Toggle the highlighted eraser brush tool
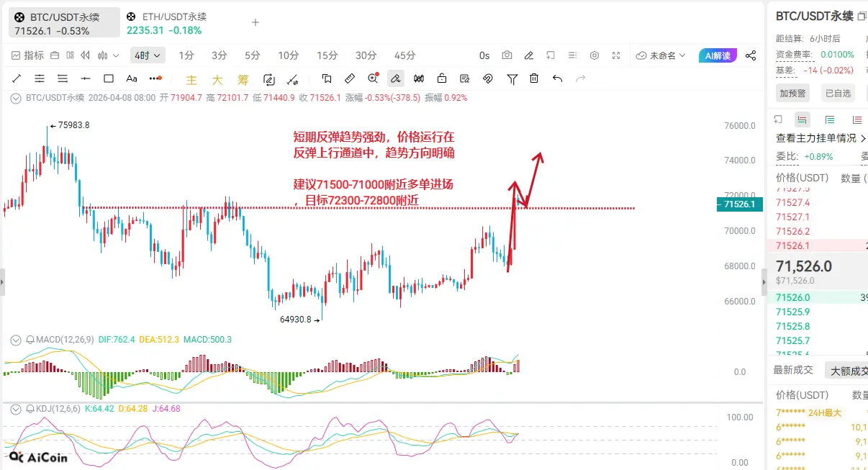The width and height of the screenshot is (868, 470). point(396,78)
